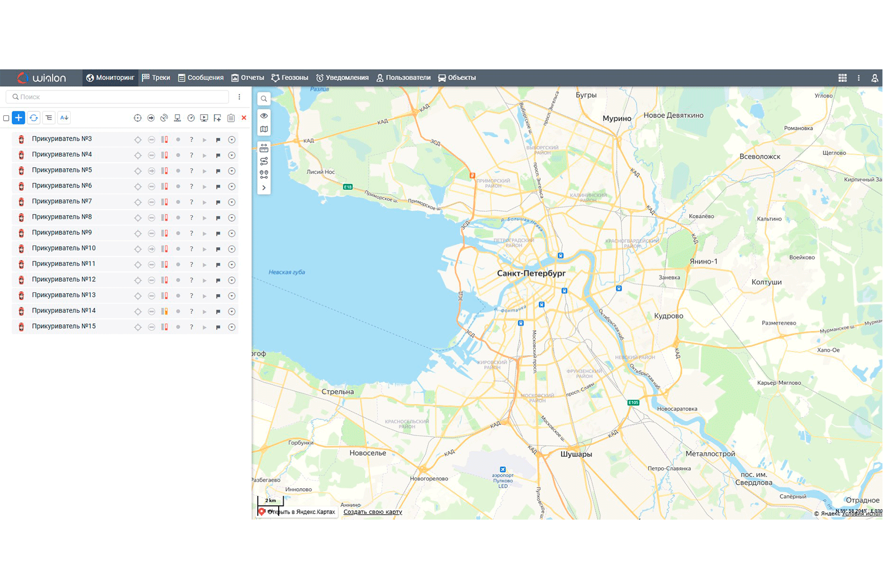Screen dimensions: 883x588
Task: Open dropdown menu for Прикуриватель №3 row
Action: [x=232, y=140]
